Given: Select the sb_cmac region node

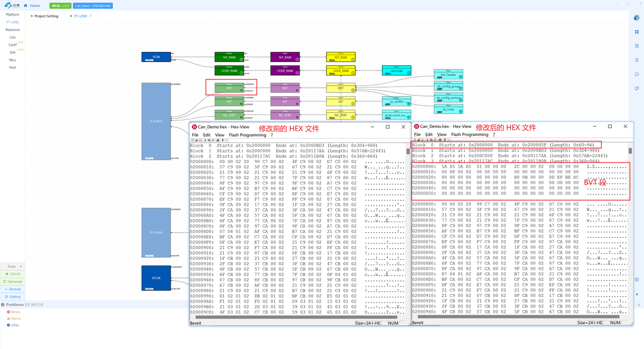Looking at the screenshot, I should (x=448, y=109).
